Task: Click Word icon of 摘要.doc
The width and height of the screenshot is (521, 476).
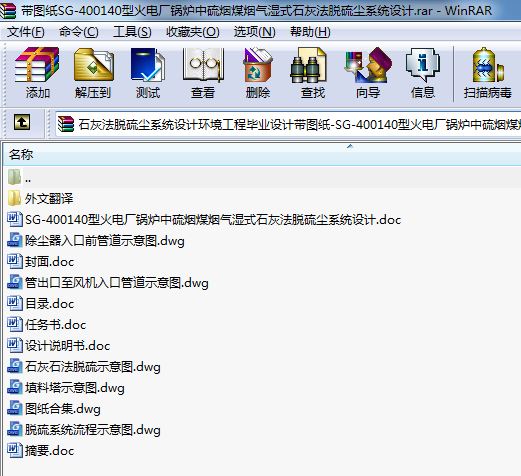Action: click(15, 450)
